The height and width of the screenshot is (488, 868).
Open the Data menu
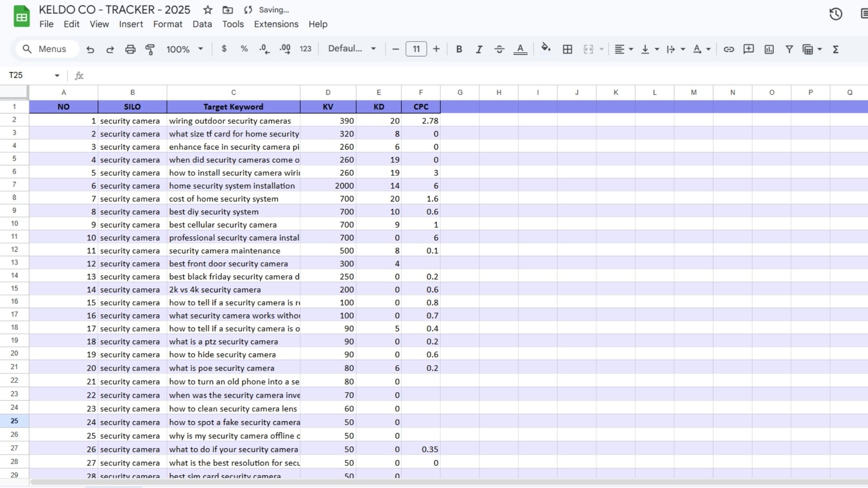[x=202, y=24]
